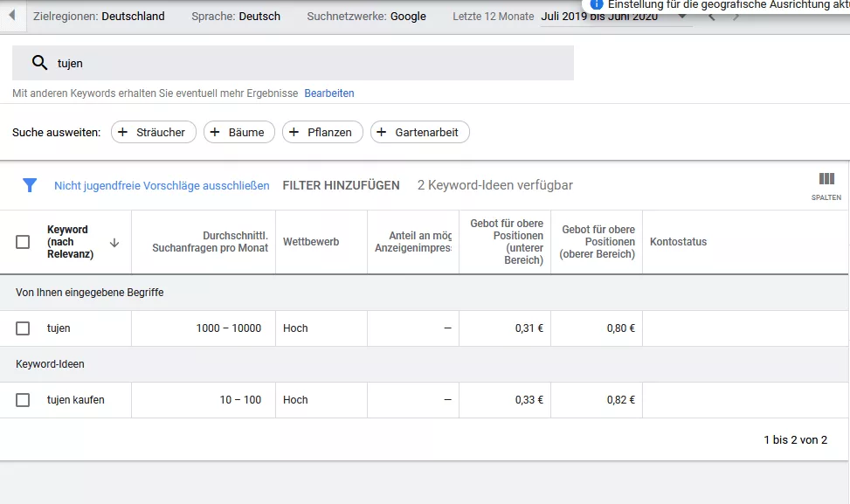This screenshot has width=850, height=504.
Task: Click the 0,31 € bid value
Action: (x=529, y=328)
